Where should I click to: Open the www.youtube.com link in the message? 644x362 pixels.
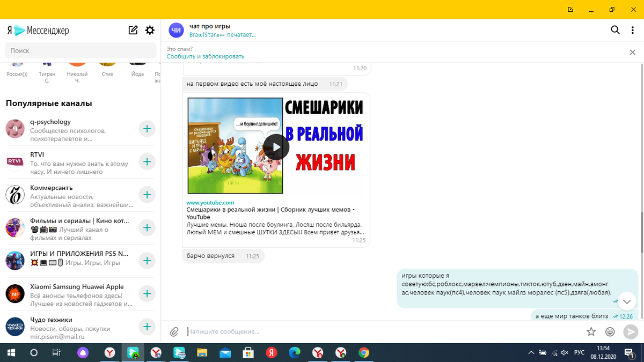point(210,202)
